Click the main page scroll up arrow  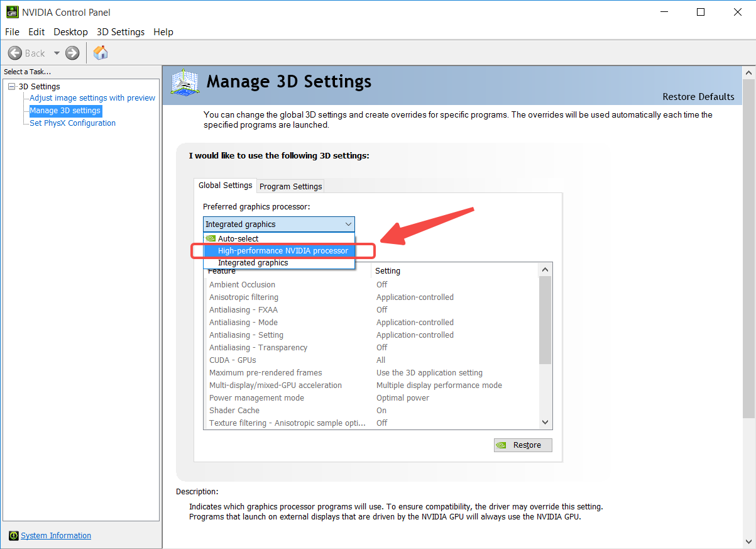pyautogui.click(x=748, y=74)
